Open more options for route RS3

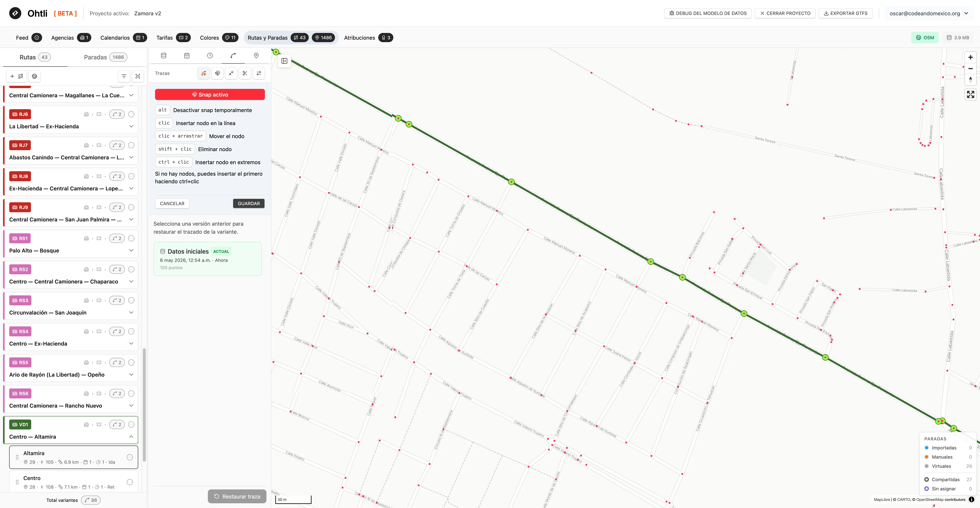click(x=131, y=301)
